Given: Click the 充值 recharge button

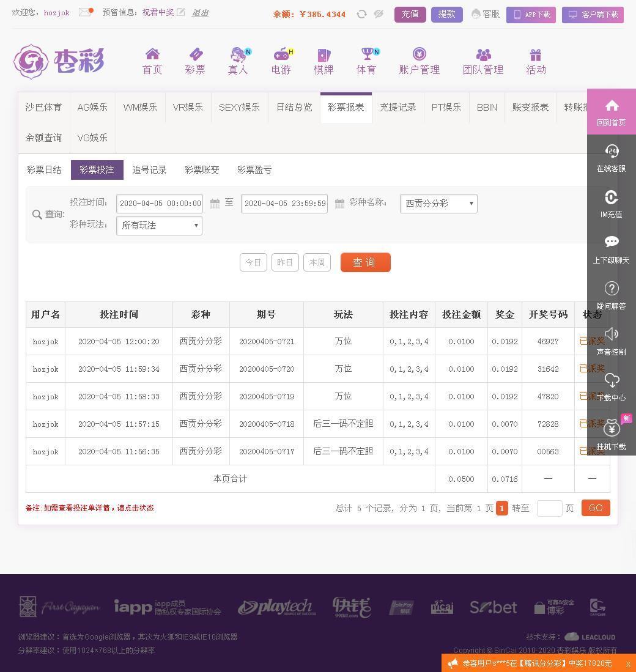Looking at the screenshot, I should click(x=410, y=14).
